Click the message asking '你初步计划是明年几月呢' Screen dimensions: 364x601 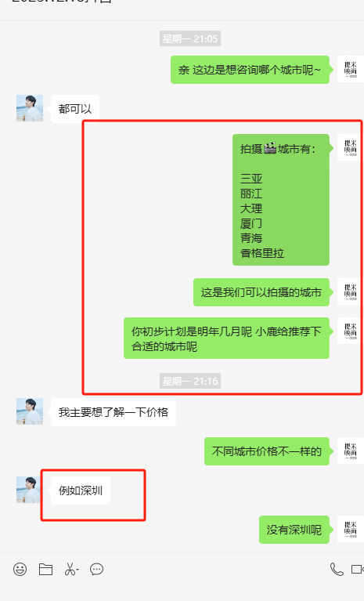tap(226, 338)
